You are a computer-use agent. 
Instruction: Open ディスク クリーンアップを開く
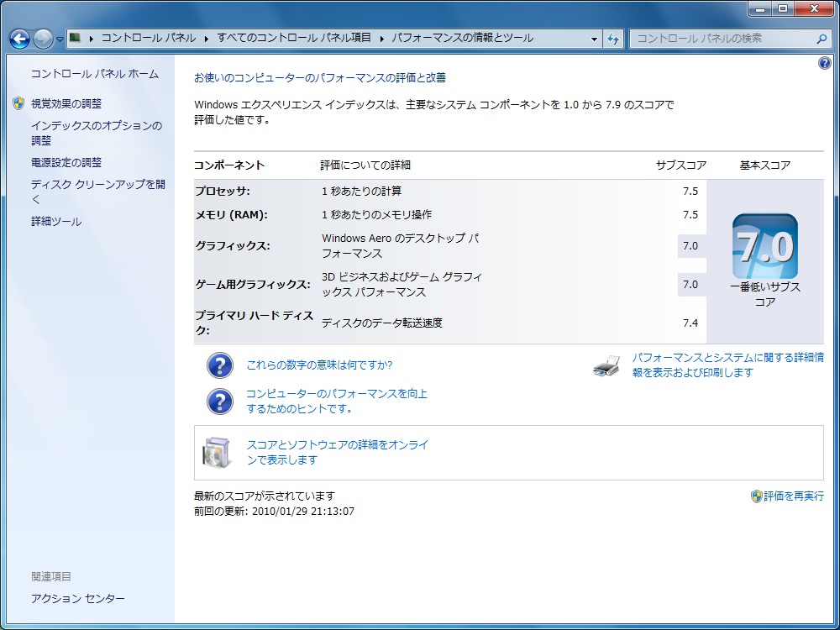click(x=98, y=192)
